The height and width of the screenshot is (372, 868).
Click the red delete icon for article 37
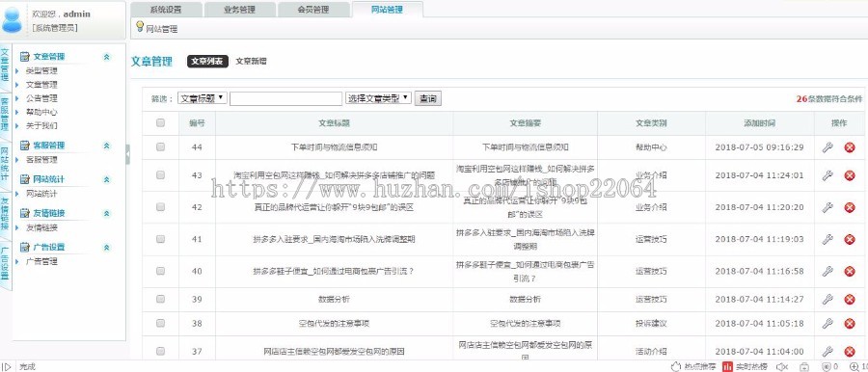point(849,351)
